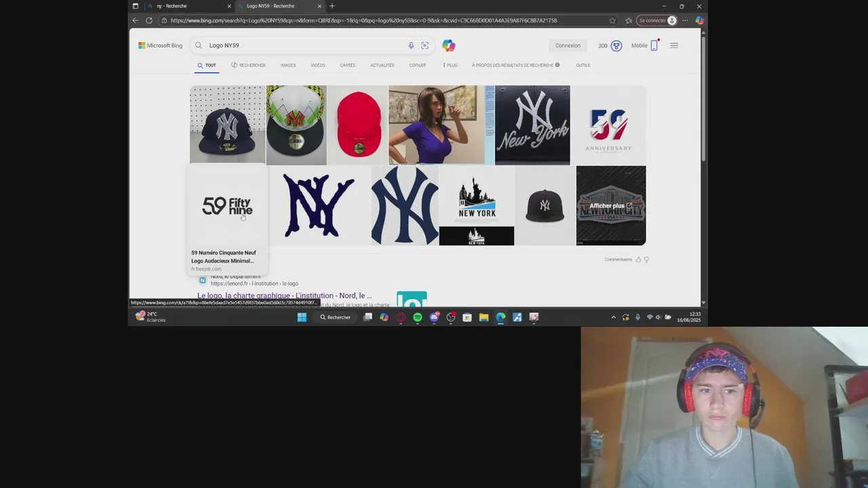Open the Bing hamburger menu
868x488 pixels.
pos(674,45)
